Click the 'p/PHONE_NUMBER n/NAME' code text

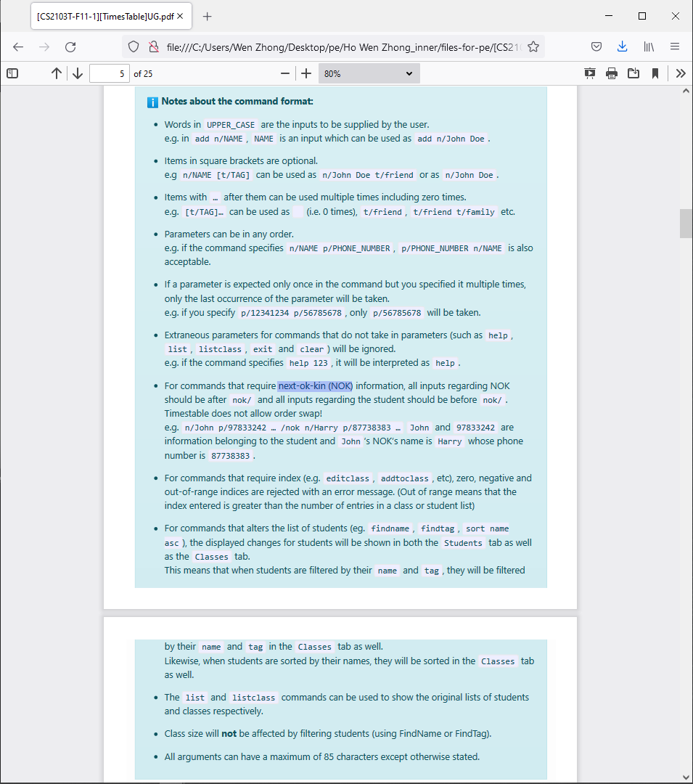point(451,248)
